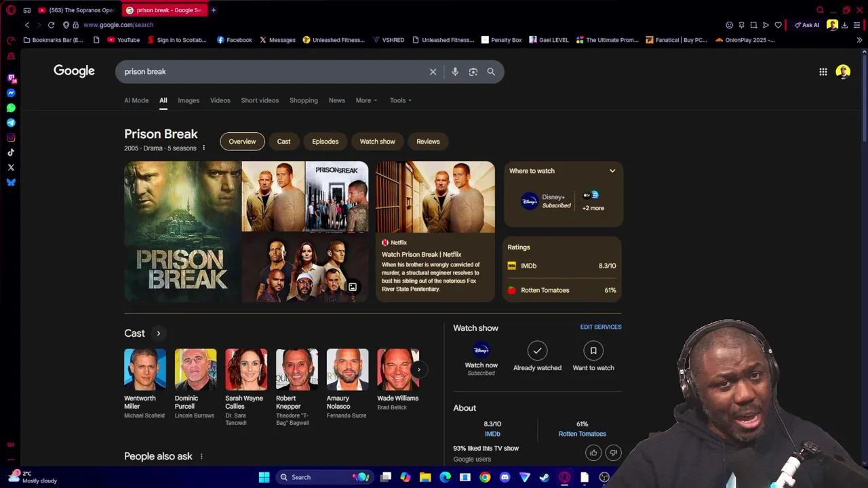Image resolution: width=868 pixels, height=488 pixels.
Task: Click the heart bookmark icon in address bar
Action: (778, 25)
